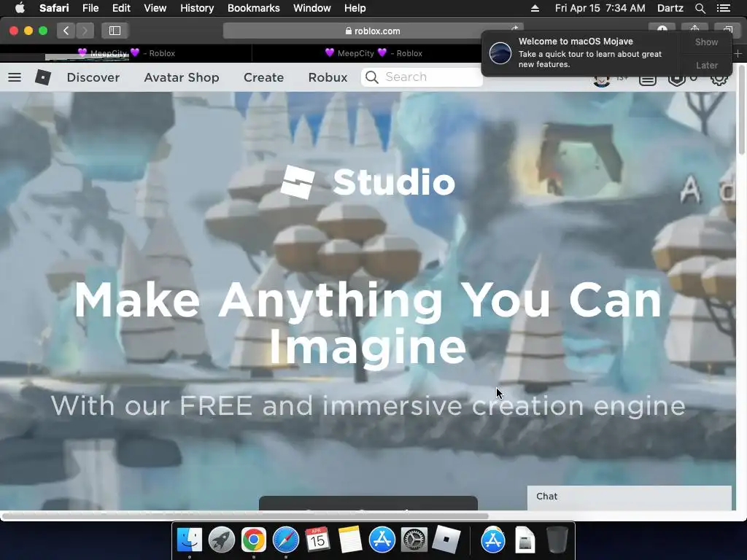Screen dimensions: 747x560
Task: Open the Window menu
Action: [312, 8]
